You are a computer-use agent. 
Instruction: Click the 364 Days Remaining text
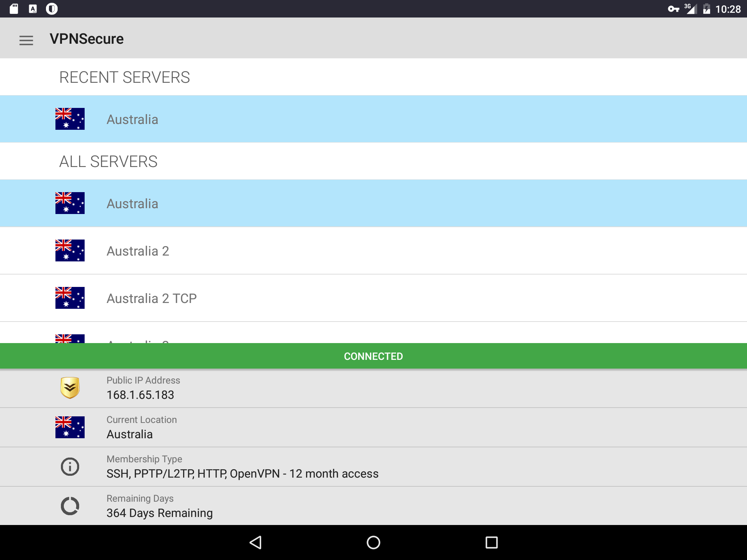pos(159,513)
